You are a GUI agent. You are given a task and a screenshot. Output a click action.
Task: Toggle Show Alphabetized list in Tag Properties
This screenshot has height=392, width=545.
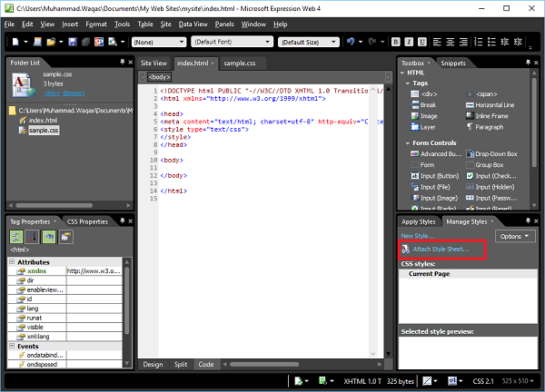(x=34, y=238)
